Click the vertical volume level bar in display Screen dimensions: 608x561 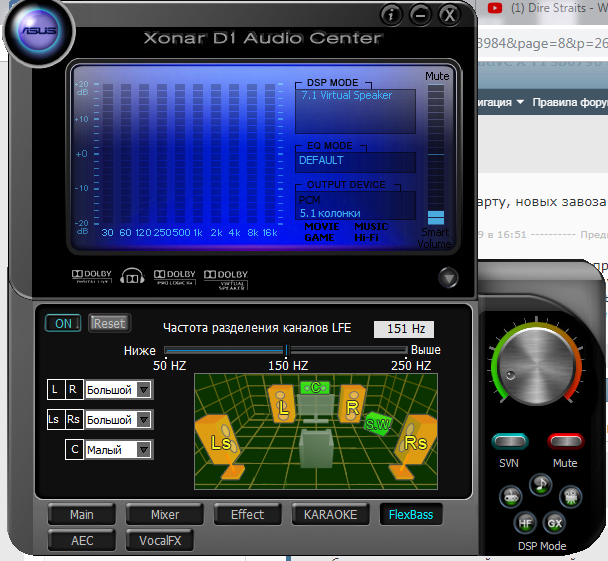436,154
